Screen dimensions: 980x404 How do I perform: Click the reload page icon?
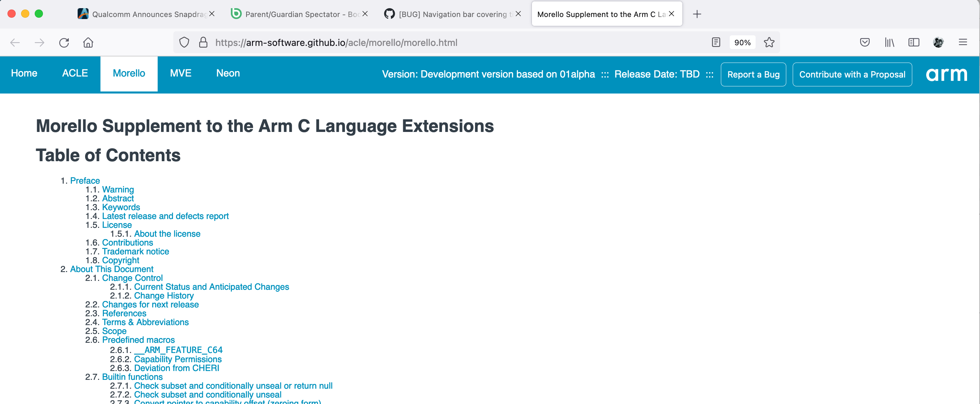point(64,42)
